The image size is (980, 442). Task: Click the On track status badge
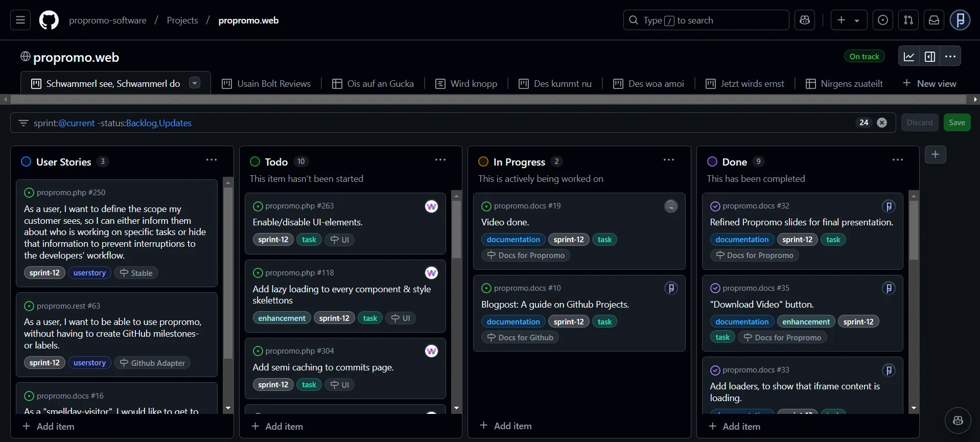click(x=864, y=56)
